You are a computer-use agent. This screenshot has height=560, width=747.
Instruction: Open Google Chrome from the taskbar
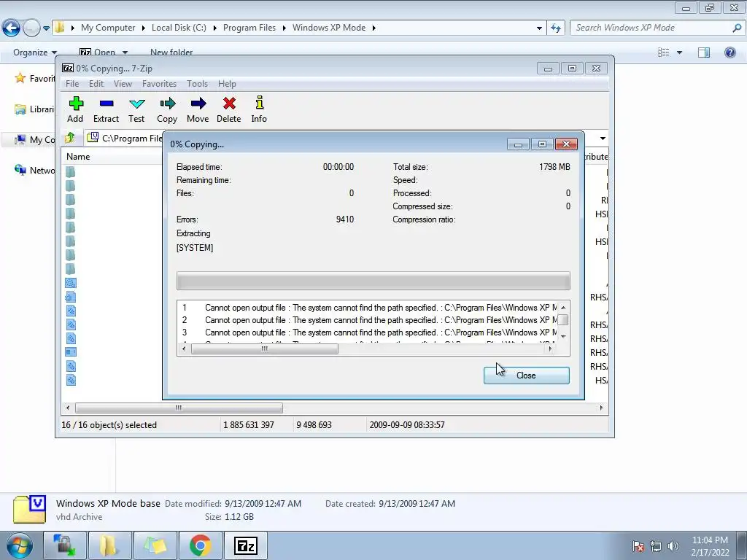tap(200, 545)
